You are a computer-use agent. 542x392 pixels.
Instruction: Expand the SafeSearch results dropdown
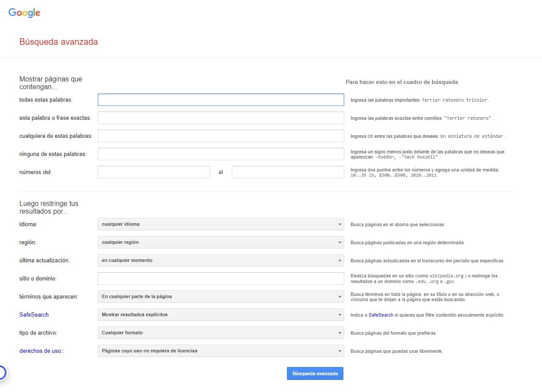click(x=221, y=314)
